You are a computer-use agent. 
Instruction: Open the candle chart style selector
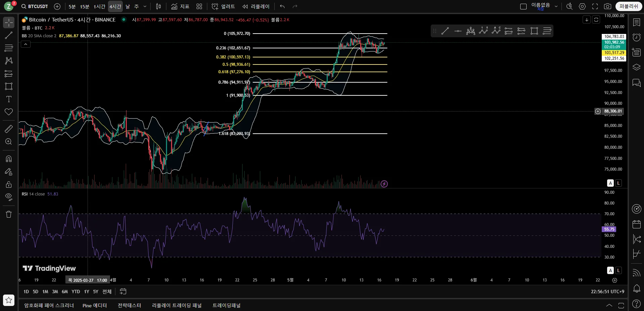click(159, 6)
